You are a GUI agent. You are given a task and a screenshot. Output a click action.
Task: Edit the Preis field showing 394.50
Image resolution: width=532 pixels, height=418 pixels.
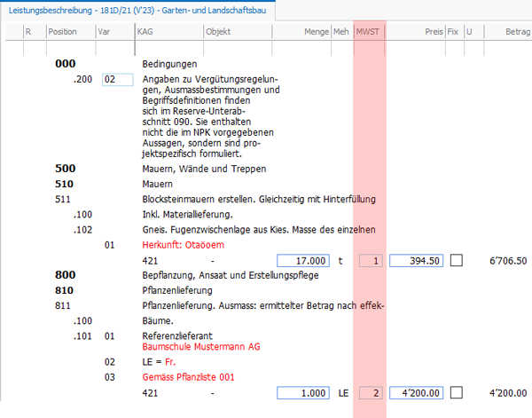(x=417, y=261)
